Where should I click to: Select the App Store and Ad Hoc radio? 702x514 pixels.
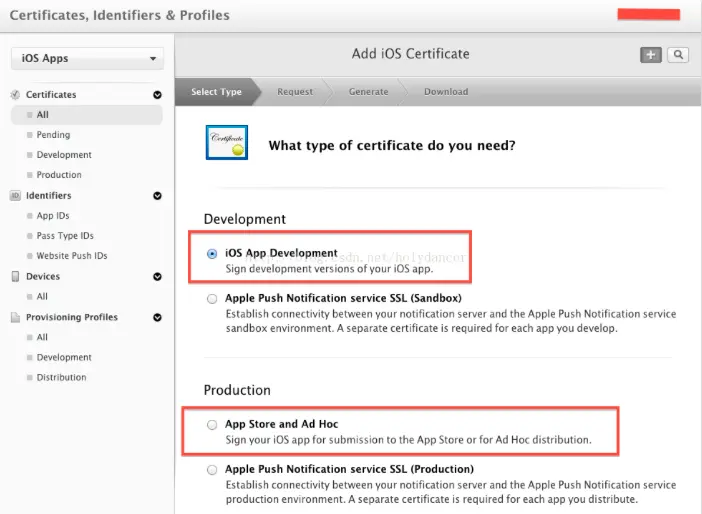(212, 424)
